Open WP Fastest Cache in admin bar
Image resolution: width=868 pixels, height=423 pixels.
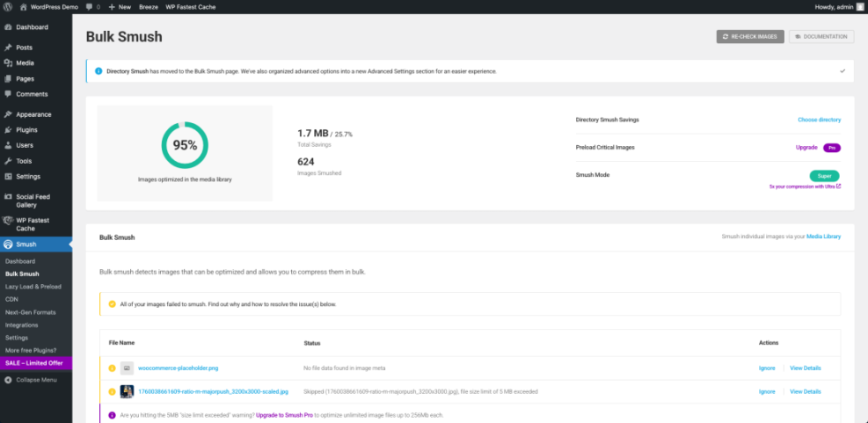(x=191, y=7)
